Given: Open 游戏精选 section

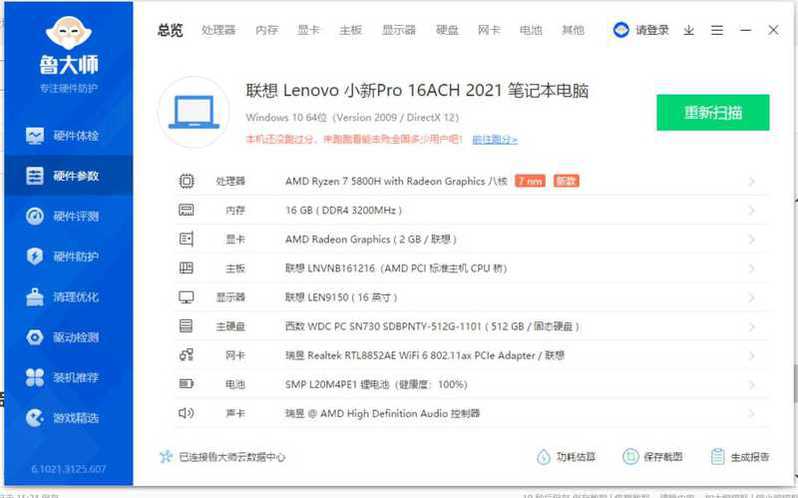Looking at the screenshot, I should (x=69, y=418).
